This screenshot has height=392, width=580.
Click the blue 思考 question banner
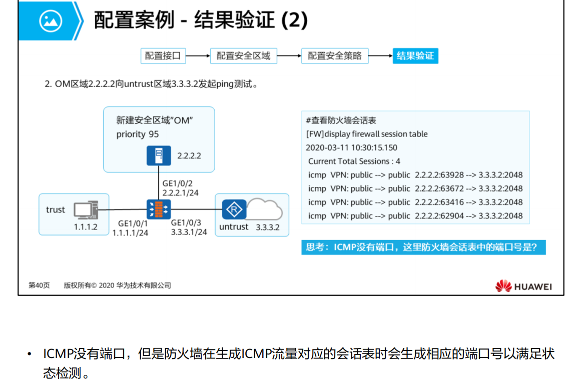click(x=423, y=247)
